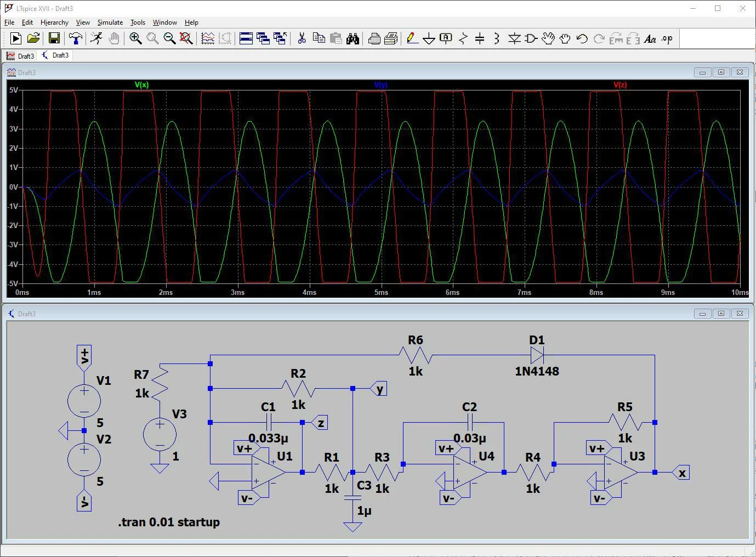Viewport: 756px width, 557px height.
Task: Switch to the Draft3 schematic tab
Action: coord(55,55)
